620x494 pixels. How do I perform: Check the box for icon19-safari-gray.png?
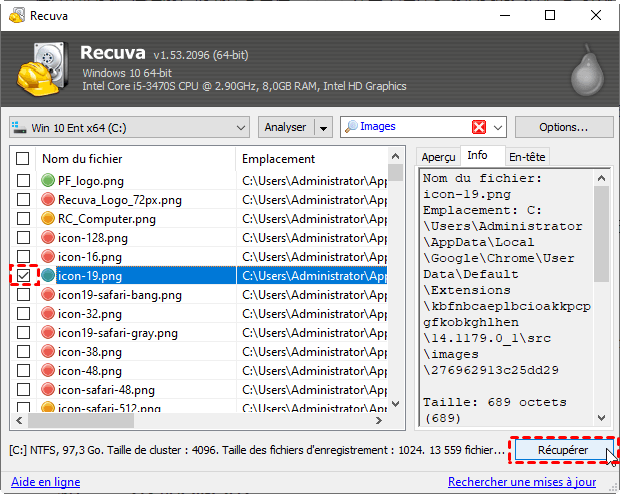tap(23, 333)
